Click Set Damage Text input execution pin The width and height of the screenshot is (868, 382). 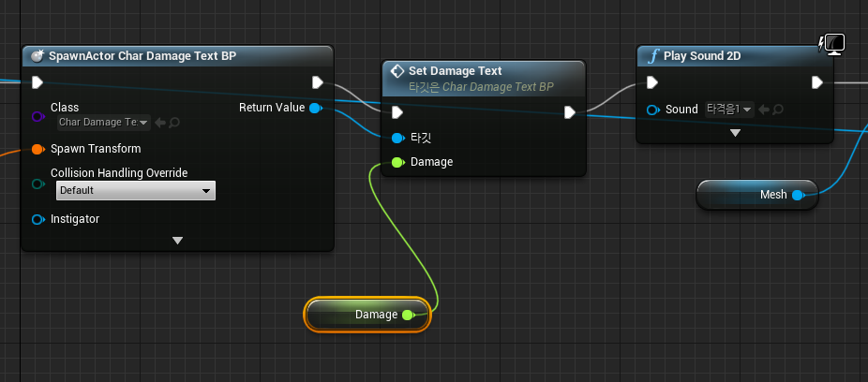[397, 112]
